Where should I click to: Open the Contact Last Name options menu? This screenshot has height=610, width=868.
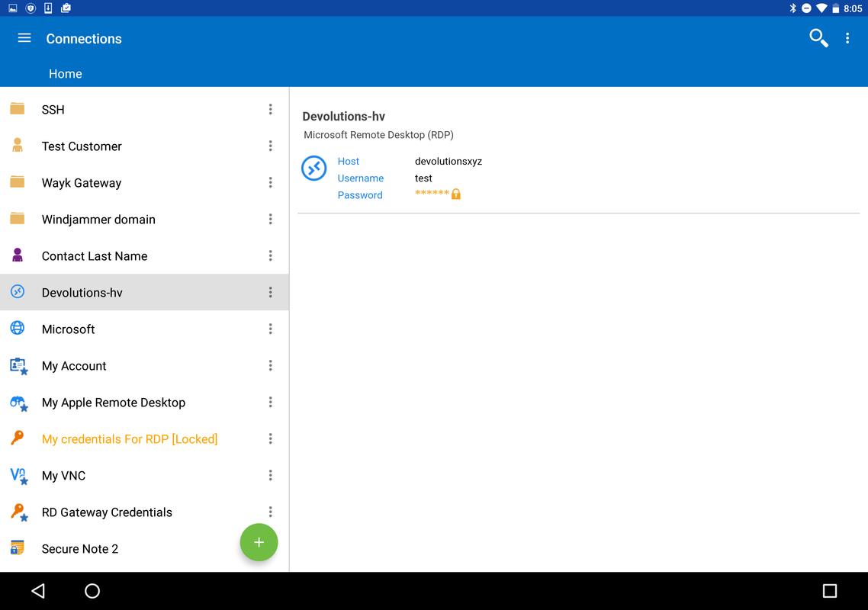[270, 255]
